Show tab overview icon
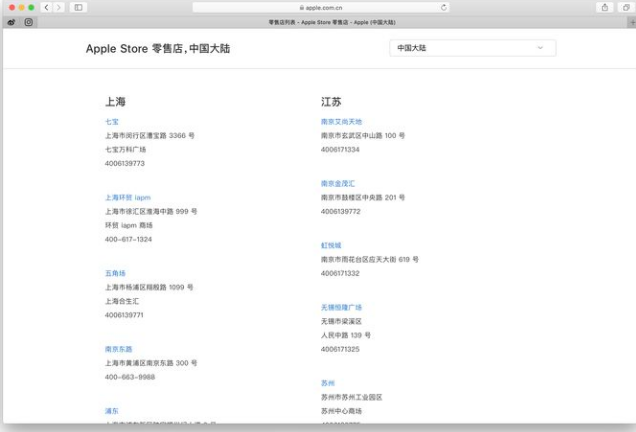This screenshot has width=636, height=432. click(626, 7)
